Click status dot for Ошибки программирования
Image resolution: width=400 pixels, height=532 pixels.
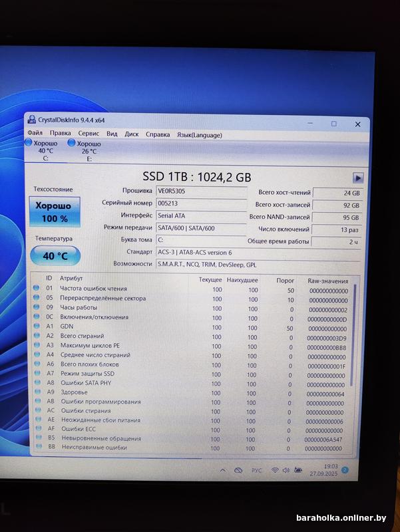[38, 401]
